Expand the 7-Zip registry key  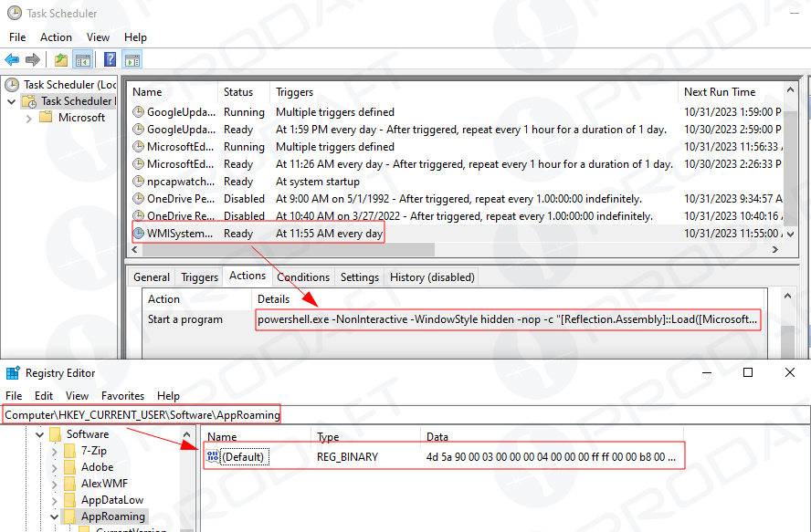54,452
